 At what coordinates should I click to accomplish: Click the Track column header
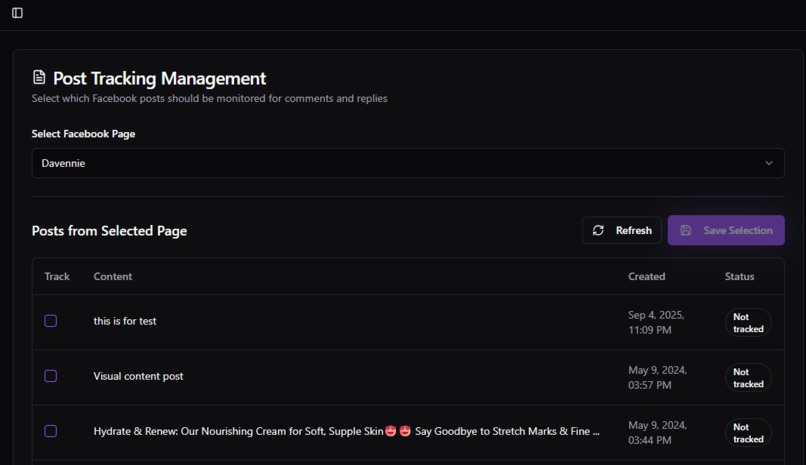pyautogui.click(x=57, y=276)
